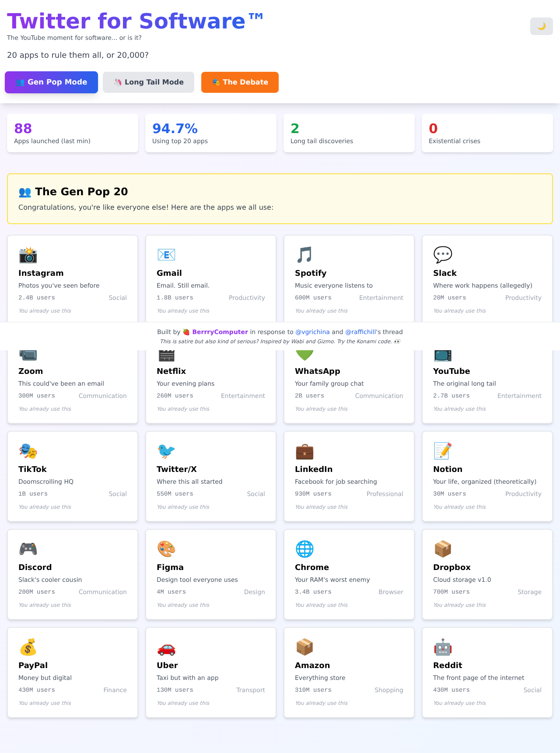Click "Slack's cooler cousin" description

click(x=50, y=580)
